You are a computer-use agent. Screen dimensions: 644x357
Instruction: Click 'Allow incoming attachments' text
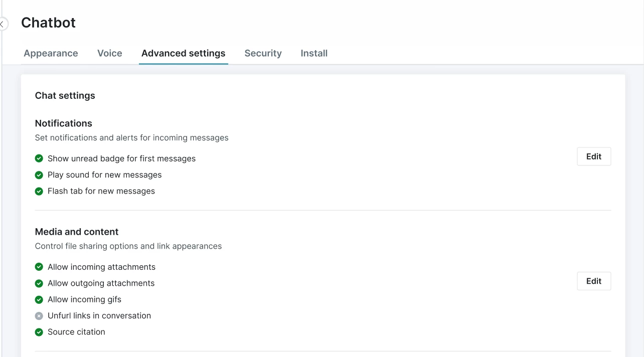pyautogui.click(x=102, y=267)
